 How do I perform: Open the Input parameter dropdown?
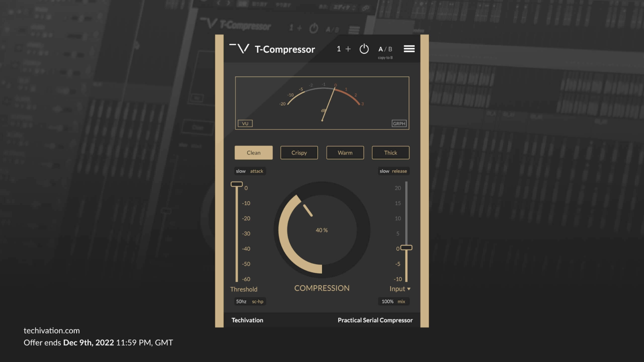[x=400, y=289]
